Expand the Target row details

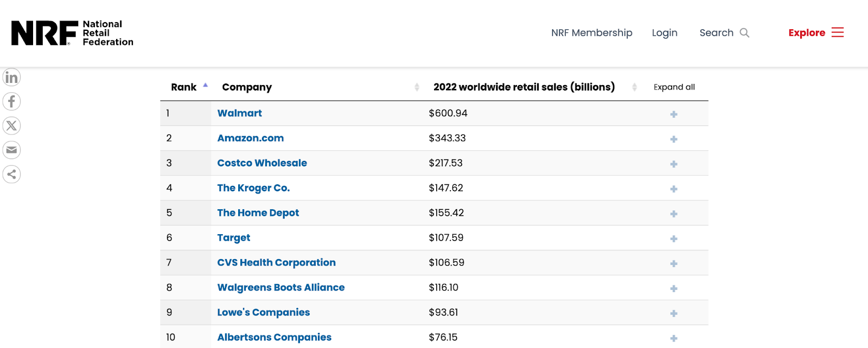point(674,239)
